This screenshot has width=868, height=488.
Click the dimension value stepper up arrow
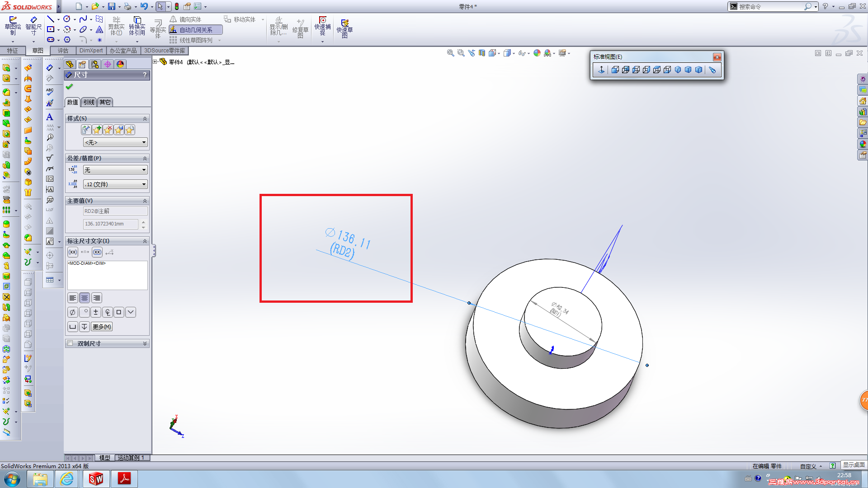point(143,222)
